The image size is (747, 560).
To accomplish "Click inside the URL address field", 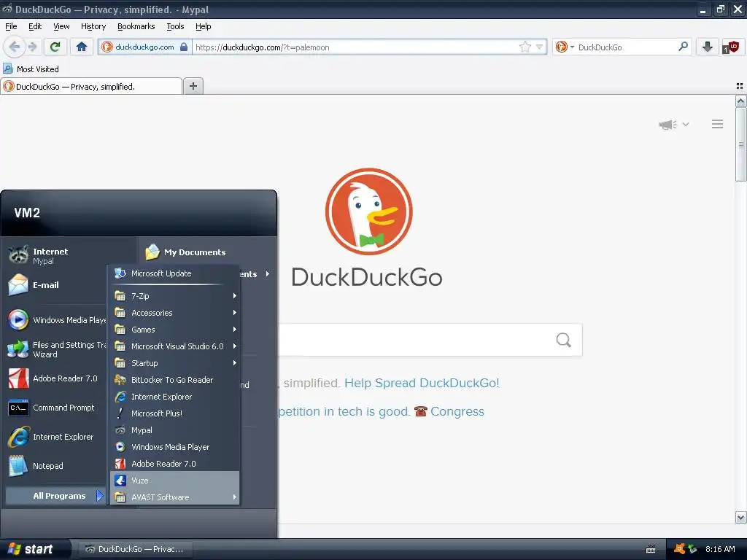I will [x=355, y=47].
